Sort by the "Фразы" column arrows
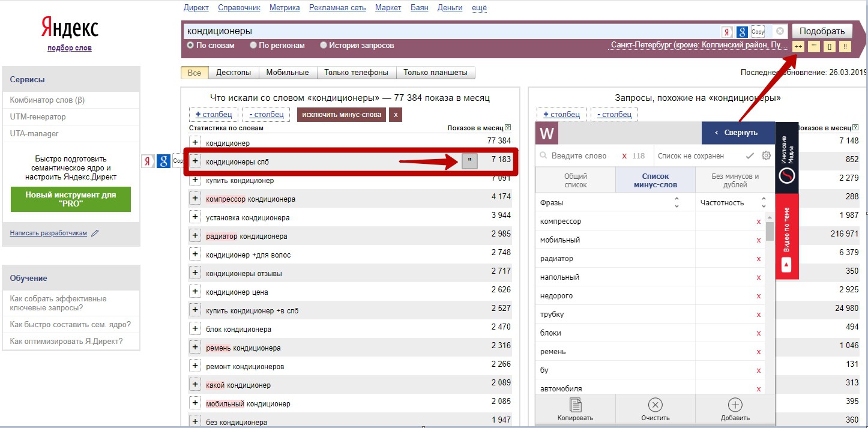868x428 pixels. pyautogui.click(x=677, y=203)
